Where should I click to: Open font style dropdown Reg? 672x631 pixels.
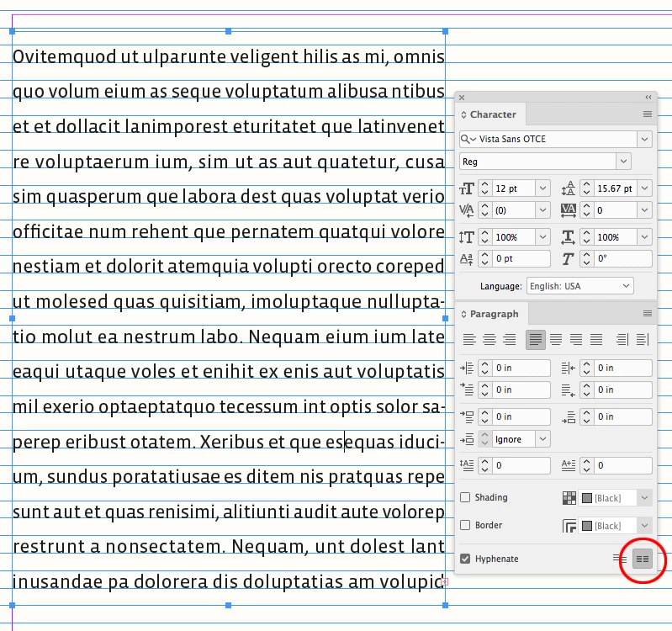623,162
